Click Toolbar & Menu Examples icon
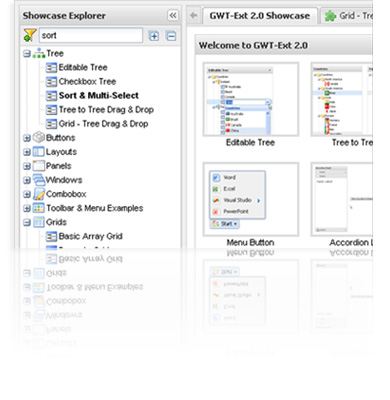390x400 pixels. point(39,208)
